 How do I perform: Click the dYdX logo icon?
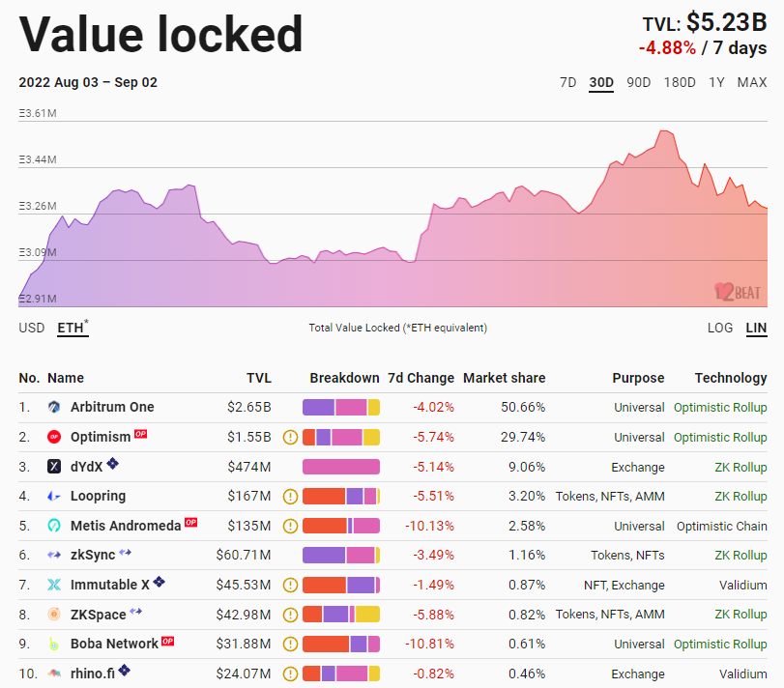(x=54, y=467)
